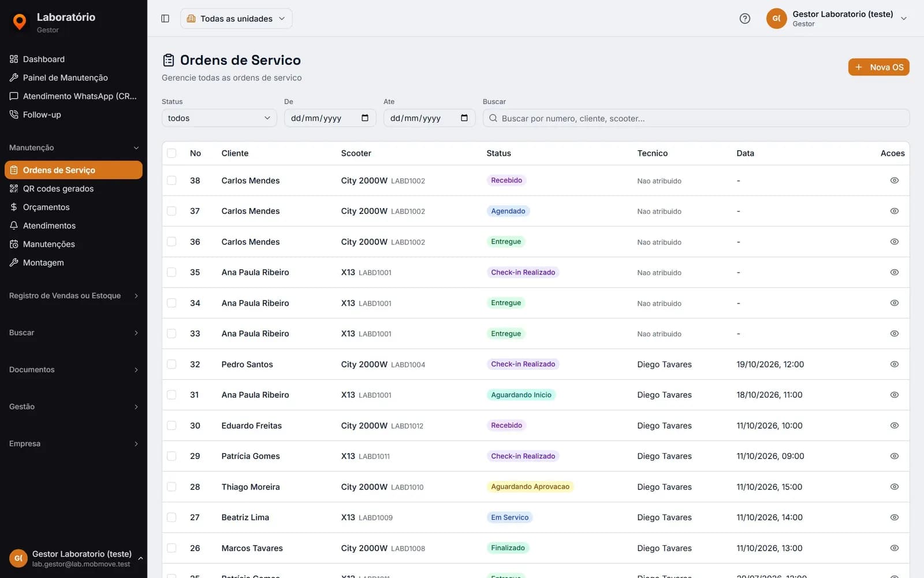Screen dimensions: 924x578
Task: Open the Todas as unidades dropdown
Action: point(236,18)
